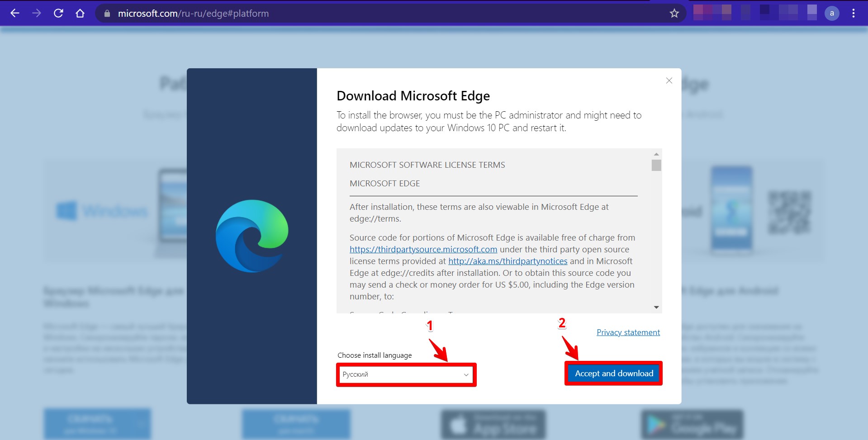
Task: Click license terms scrollbar down arrow
Action: tap(656, 308)
